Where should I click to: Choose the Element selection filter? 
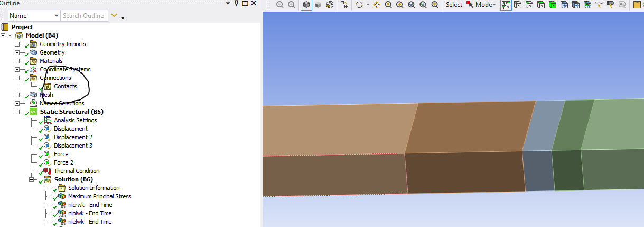tap(587, 5)
